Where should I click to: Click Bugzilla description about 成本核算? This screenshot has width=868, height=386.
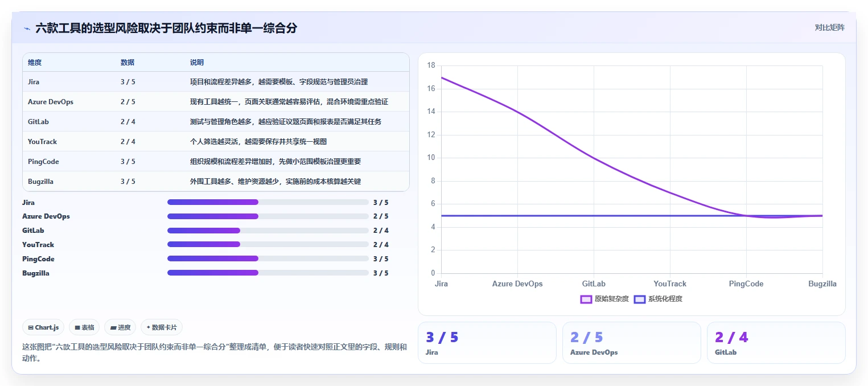(275, 182)
